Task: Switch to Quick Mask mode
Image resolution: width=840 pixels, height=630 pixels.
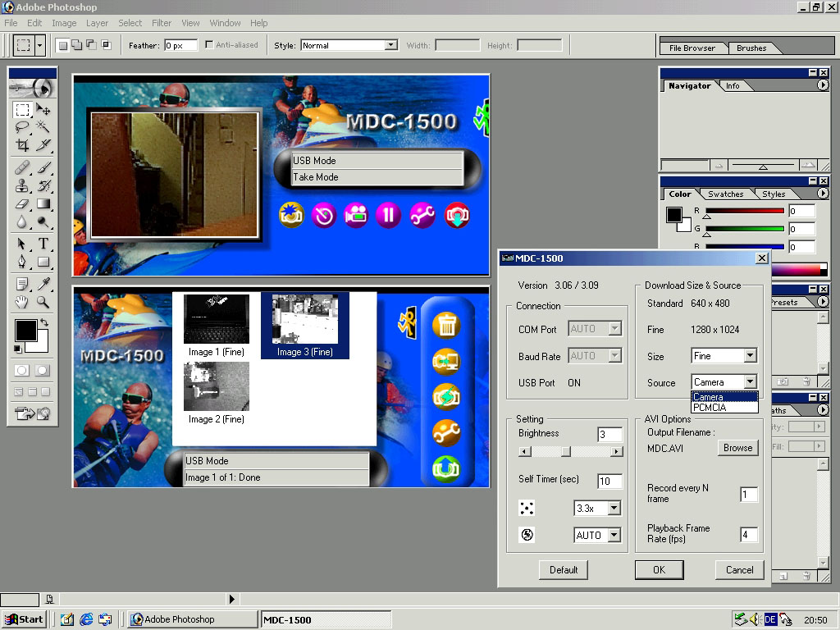Action: point(43,370)
